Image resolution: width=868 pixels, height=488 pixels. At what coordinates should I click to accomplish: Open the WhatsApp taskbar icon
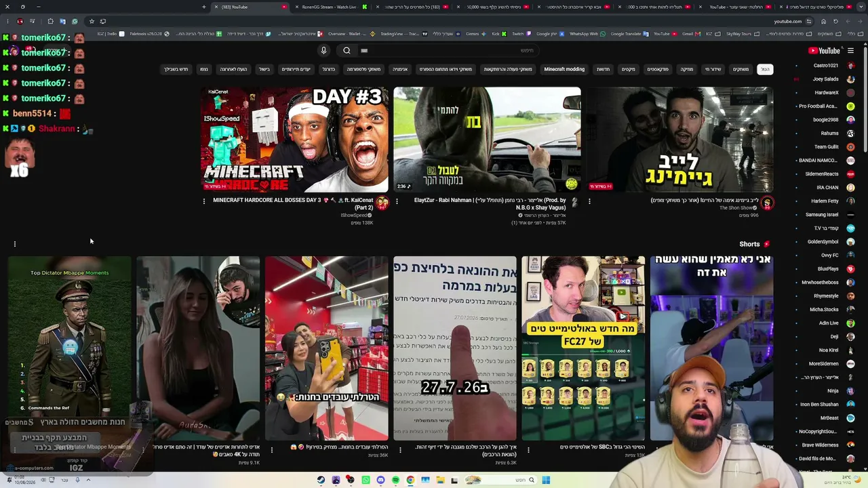pos(366,480)
